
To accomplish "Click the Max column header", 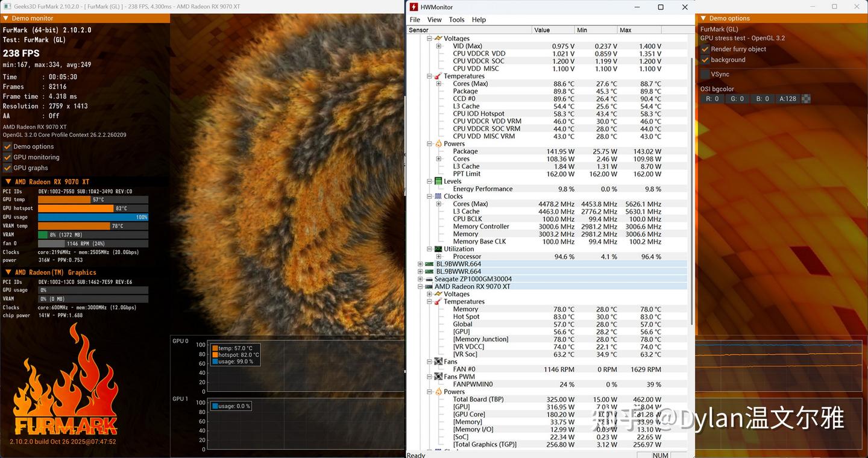I will click(639, 30).
